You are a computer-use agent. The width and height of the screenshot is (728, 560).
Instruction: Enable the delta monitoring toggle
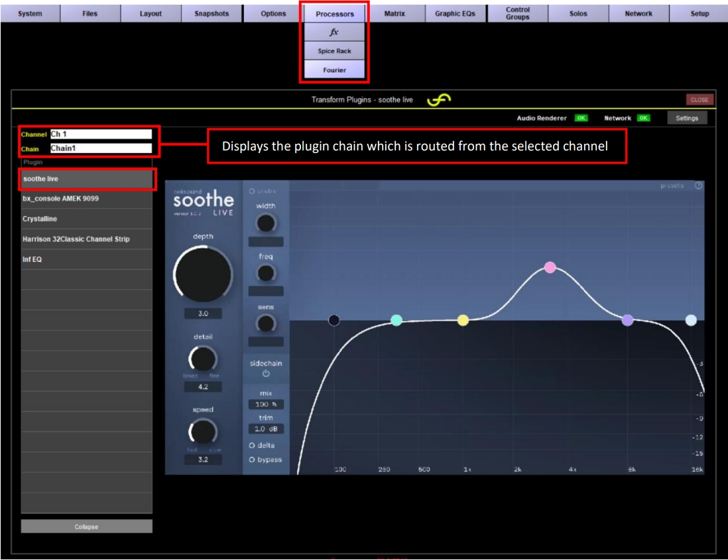(x=252, y=445)
